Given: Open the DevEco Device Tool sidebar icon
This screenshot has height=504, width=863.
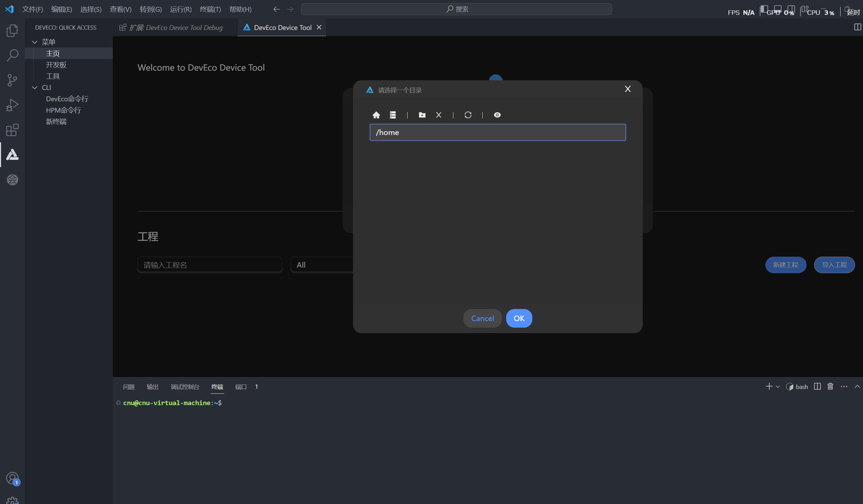Looking at the screenshot, I should 12,155.
